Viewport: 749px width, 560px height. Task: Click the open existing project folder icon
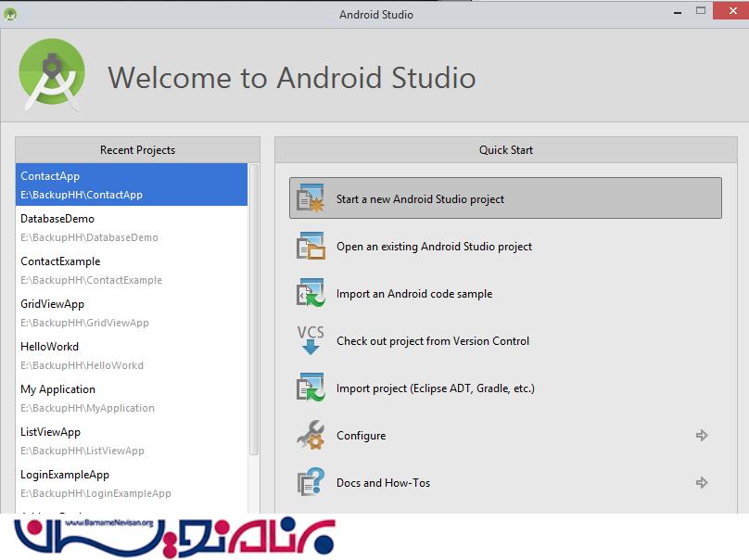[310, 247]
